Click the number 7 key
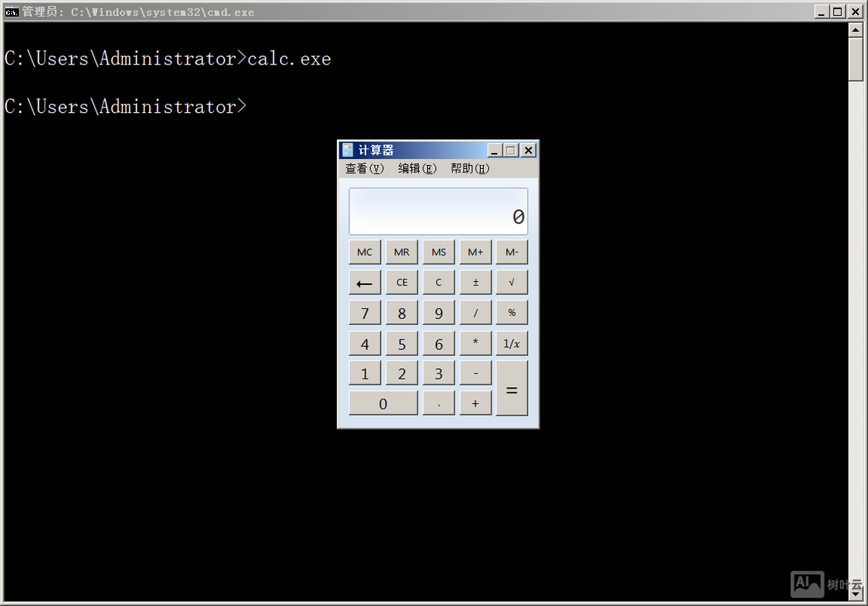The width and height of the screenshot is (868, 606). pyautogui.click(x=365, y=313)
